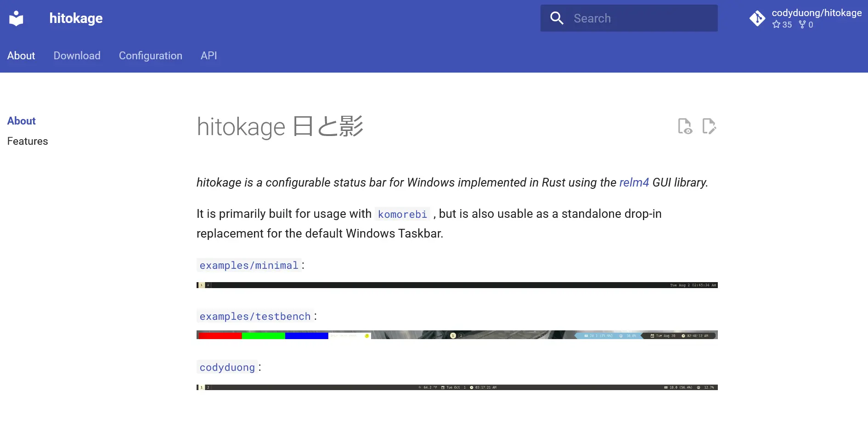
Task: Open the Features sidebar entry
Action: click(x=28, y=141)
